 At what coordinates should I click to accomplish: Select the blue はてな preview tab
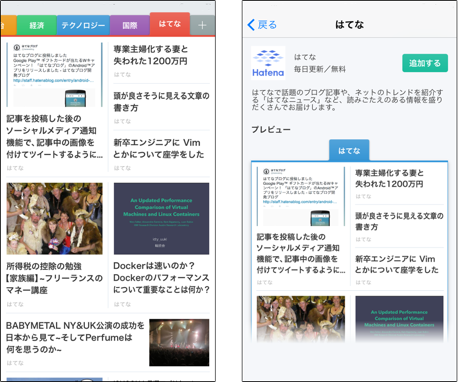(x=349, y=151)
